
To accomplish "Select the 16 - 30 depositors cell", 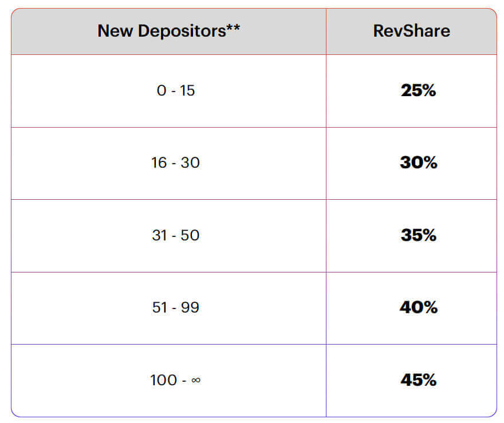I will point(176,163).
